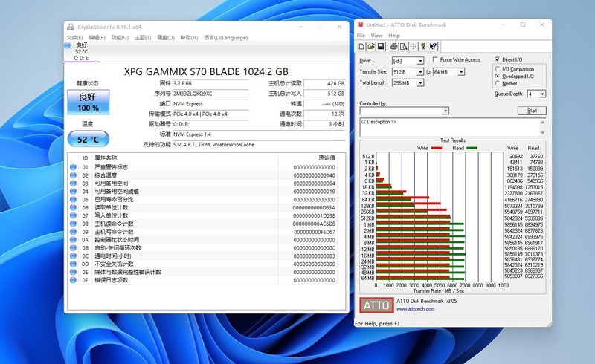Select the Overlapped I/O radio button
Screen dimensions: 595x364
[498, 76]
